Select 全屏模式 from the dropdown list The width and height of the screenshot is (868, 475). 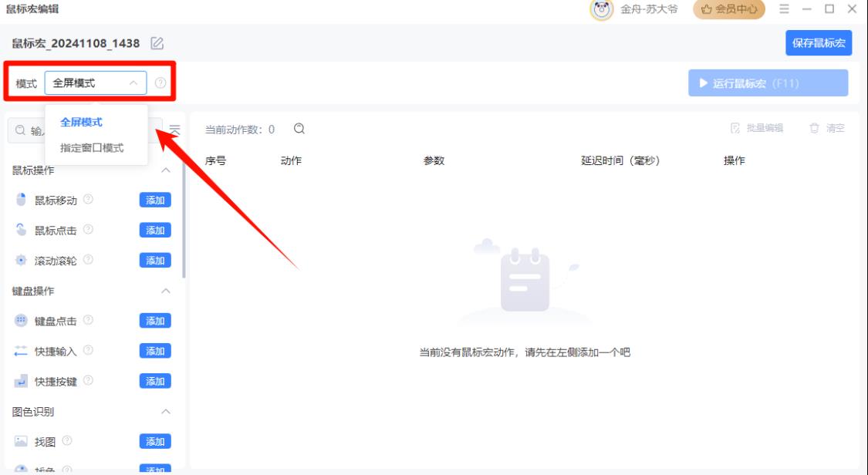[x=81, y=122]
